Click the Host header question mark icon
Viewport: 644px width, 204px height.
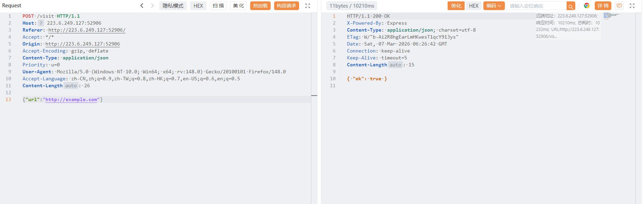[41, 23]
